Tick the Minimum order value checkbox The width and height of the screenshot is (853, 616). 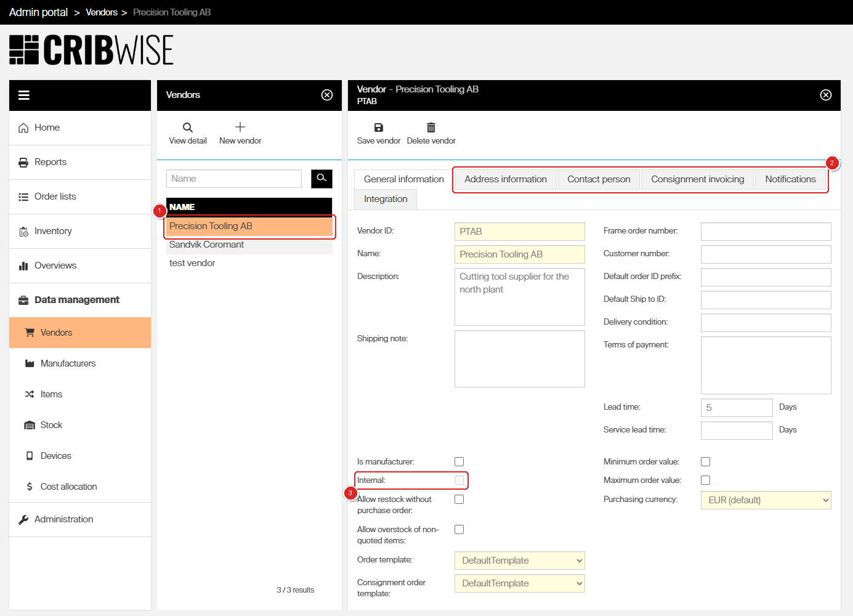705,461
